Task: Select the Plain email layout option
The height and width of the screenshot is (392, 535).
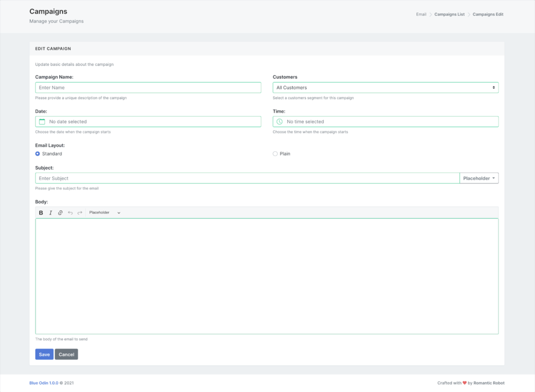Action: coord(275,153)
